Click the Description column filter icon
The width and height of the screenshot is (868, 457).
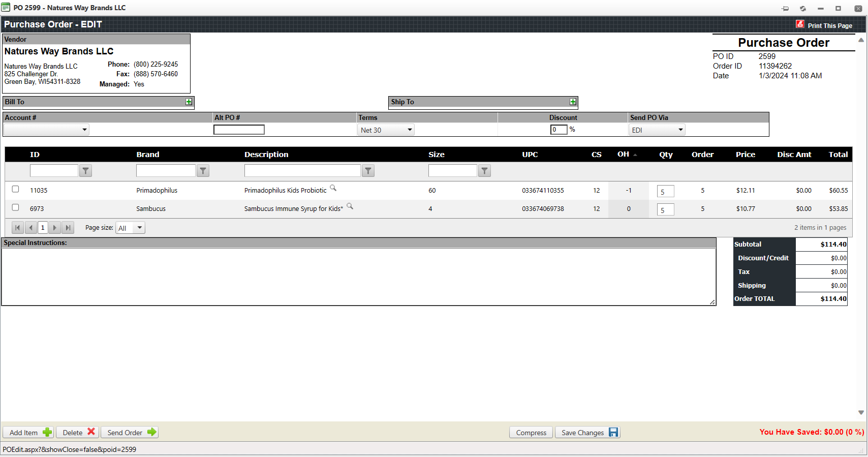(x=368, y=171)
